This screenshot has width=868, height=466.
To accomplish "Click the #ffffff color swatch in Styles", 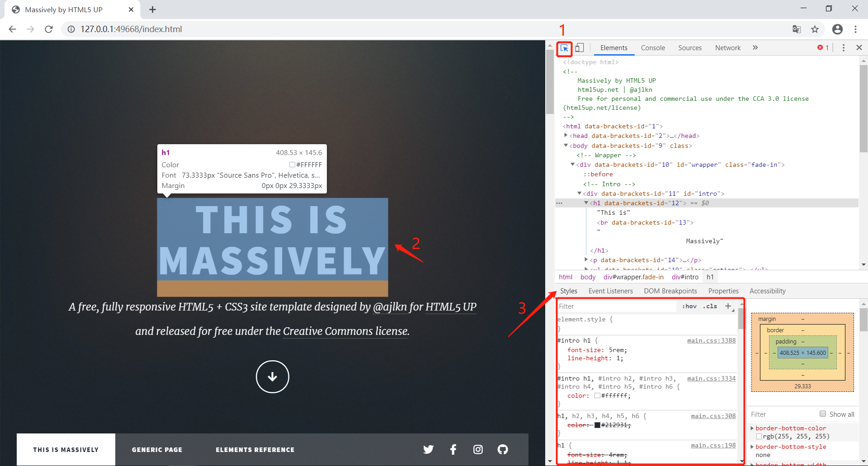I will point(597,395).
